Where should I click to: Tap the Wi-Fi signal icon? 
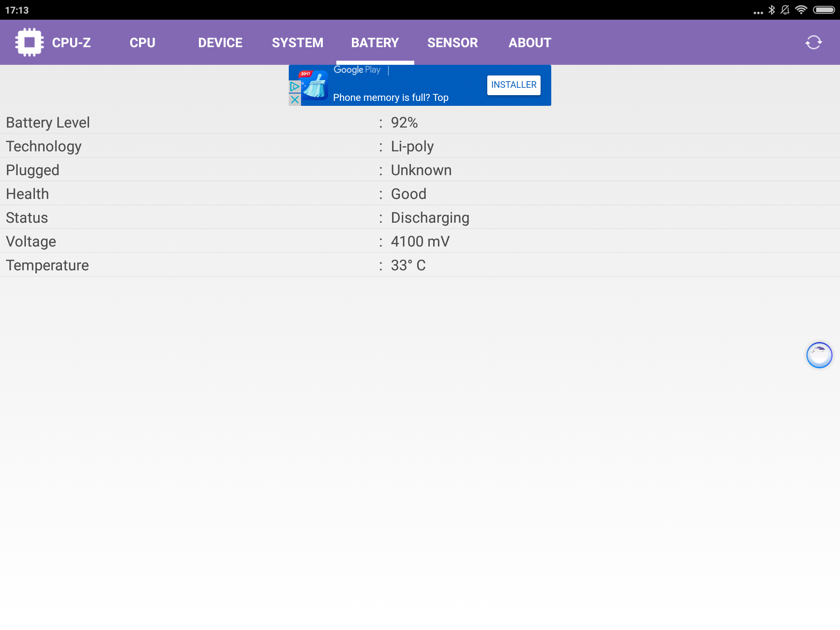click(x=801, y=10)
